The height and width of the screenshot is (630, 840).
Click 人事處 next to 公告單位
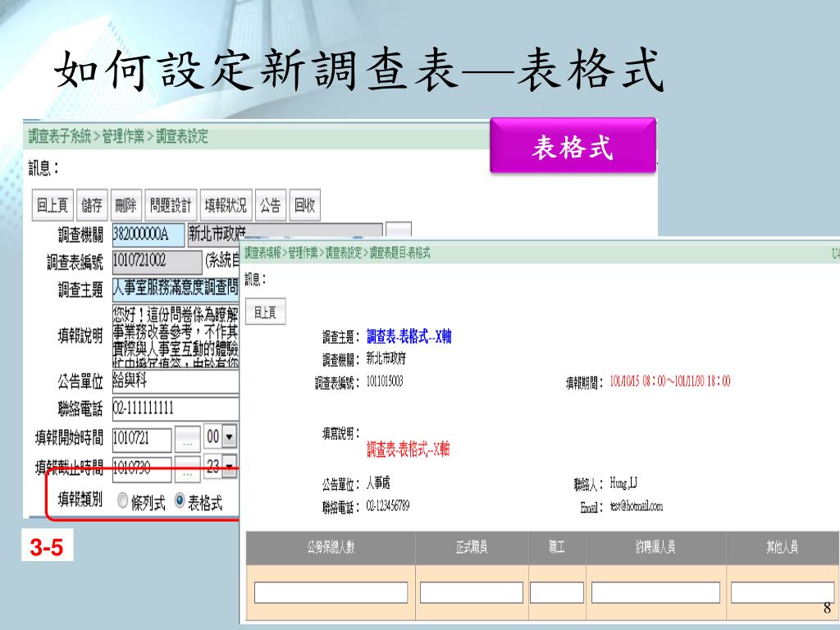(378, 483)
